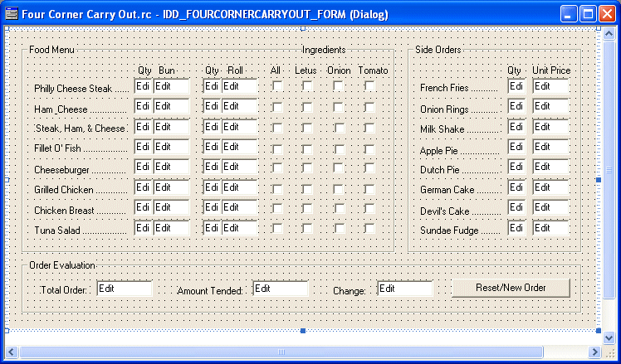Select the Roll column label
The width and height of the screenshot is (621, 364).
[235, 70]
